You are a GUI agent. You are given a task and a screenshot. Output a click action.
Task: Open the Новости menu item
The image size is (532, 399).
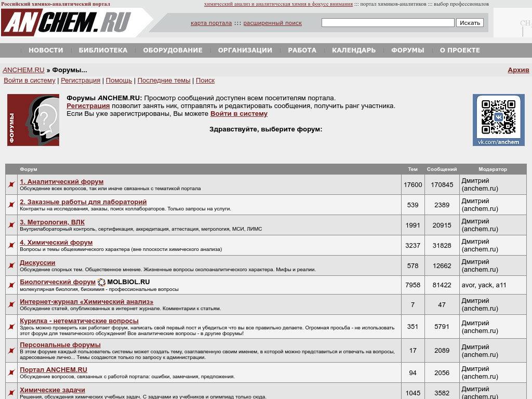[46, 50]
